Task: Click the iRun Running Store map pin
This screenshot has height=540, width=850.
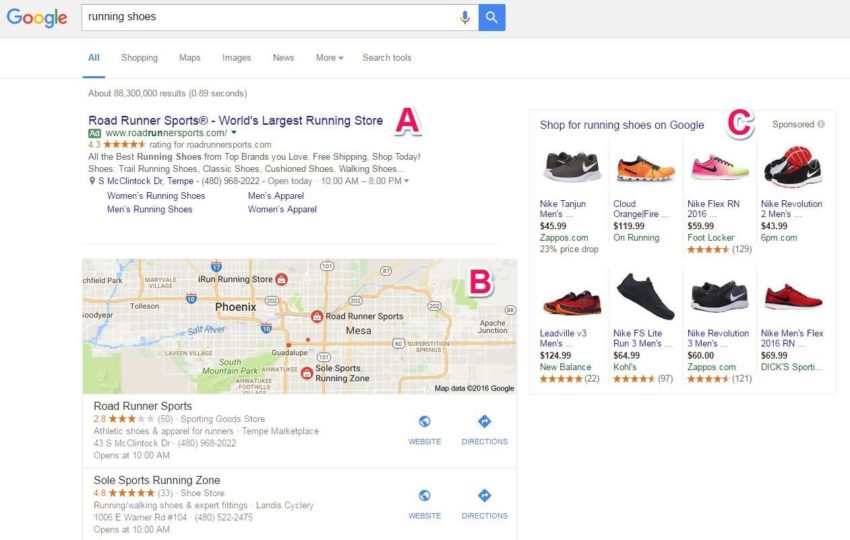Action: [x=281, y=280]
